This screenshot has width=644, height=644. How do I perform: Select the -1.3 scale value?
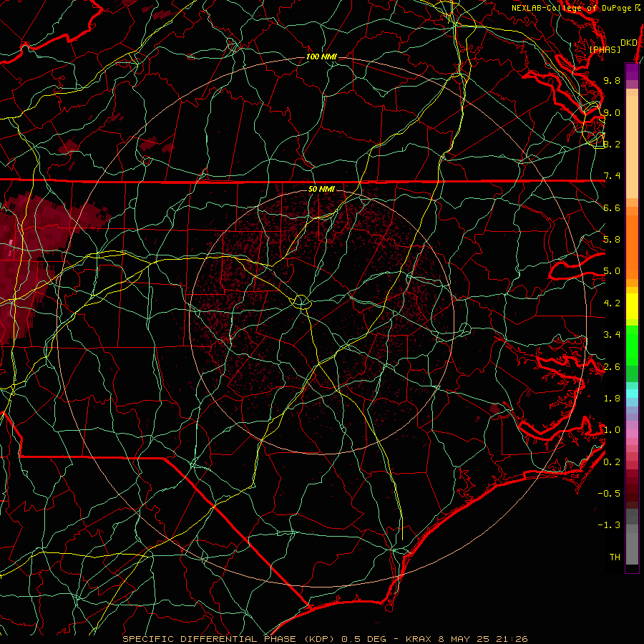click(609, 525)
